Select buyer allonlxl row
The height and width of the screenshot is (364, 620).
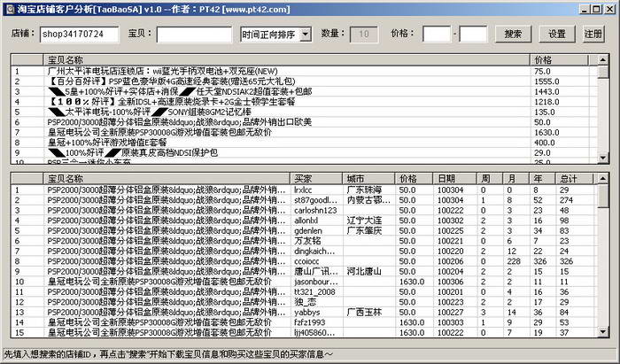[306, 221]
